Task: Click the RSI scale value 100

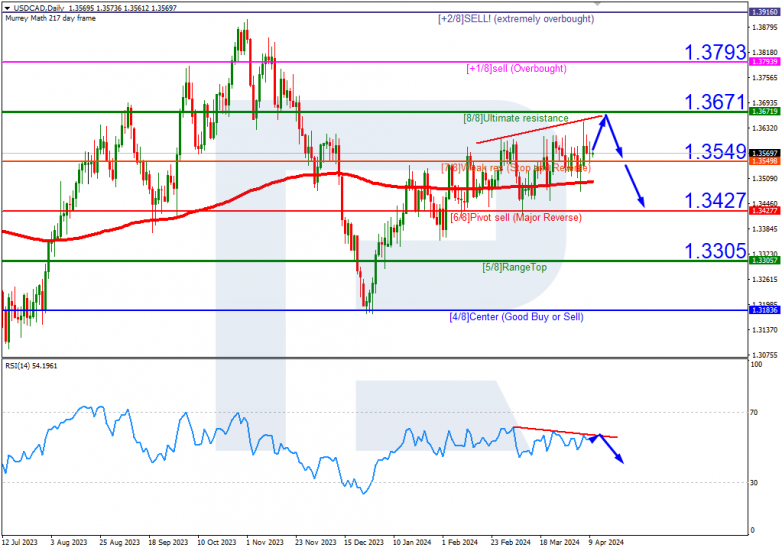Action: point(756,365)
